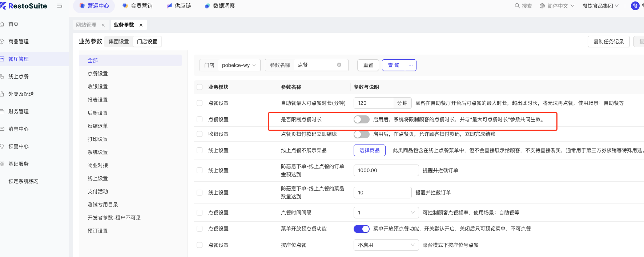Image resolution: width=644 pixels, height=257 pixels.
Task: Open the 简体中文 language dropdown
Action: (557, 6)
